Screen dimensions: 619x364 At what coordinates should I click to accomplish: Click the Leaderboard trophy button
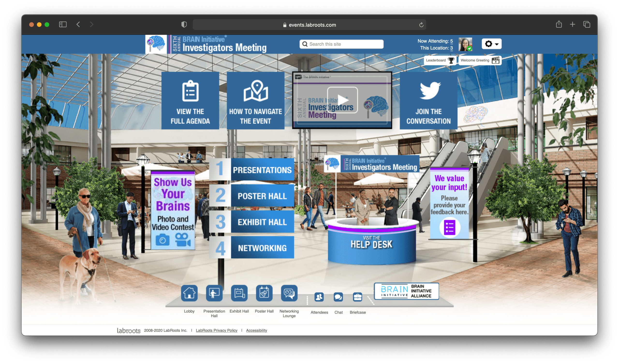(x=440, y=60)
